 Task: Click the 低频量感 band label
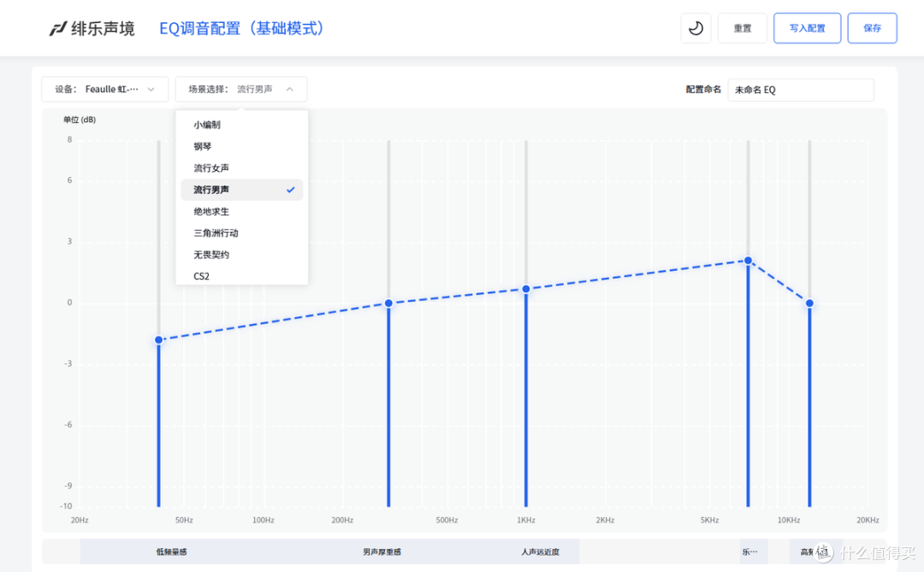171,552
